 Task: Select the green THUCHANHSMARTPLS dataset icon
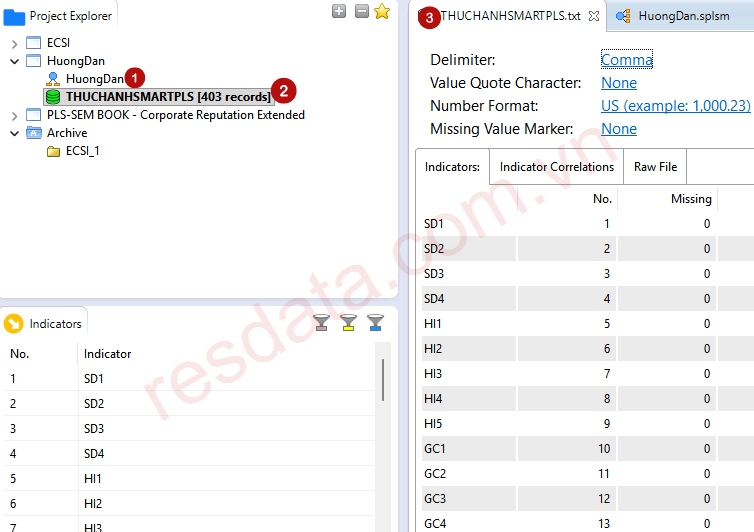pyautogui.click(x=53, y=97)
